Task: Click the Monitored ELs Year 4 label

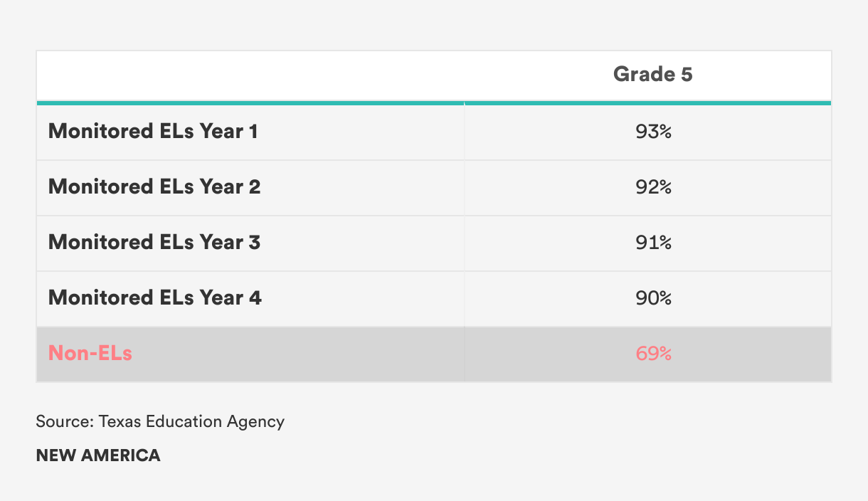Action: click(x=155, y=297)
